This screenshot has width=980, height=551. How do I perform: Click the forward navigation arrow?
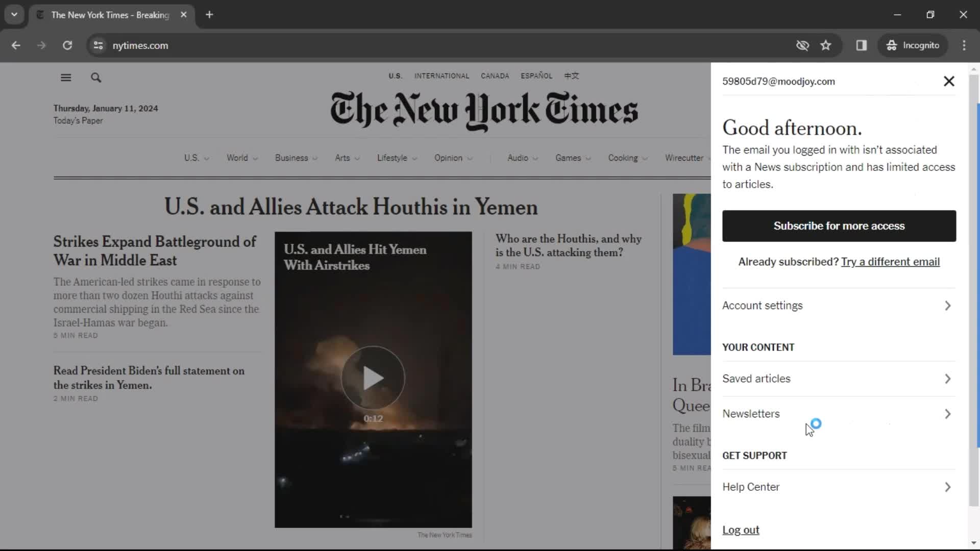click(41, 45)
